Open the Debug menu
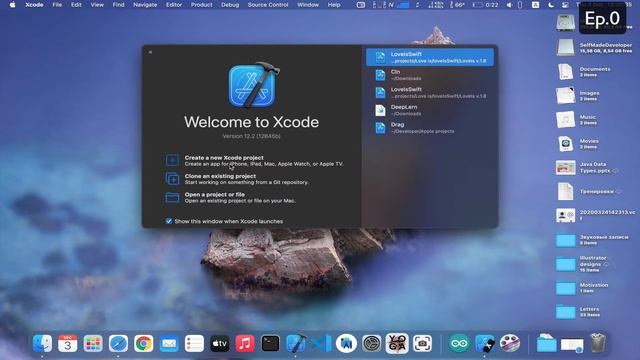The width and height of the screenshot is (640, 360). click(230, 5)
